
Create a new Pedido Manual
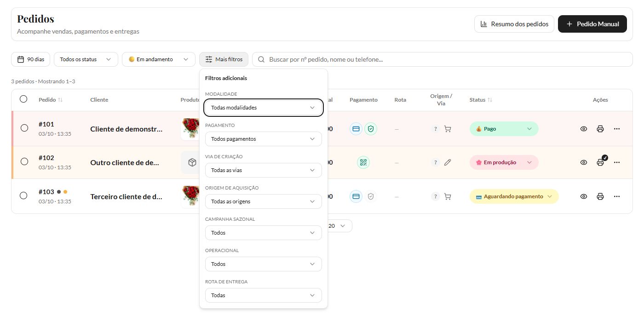point(592,24)
